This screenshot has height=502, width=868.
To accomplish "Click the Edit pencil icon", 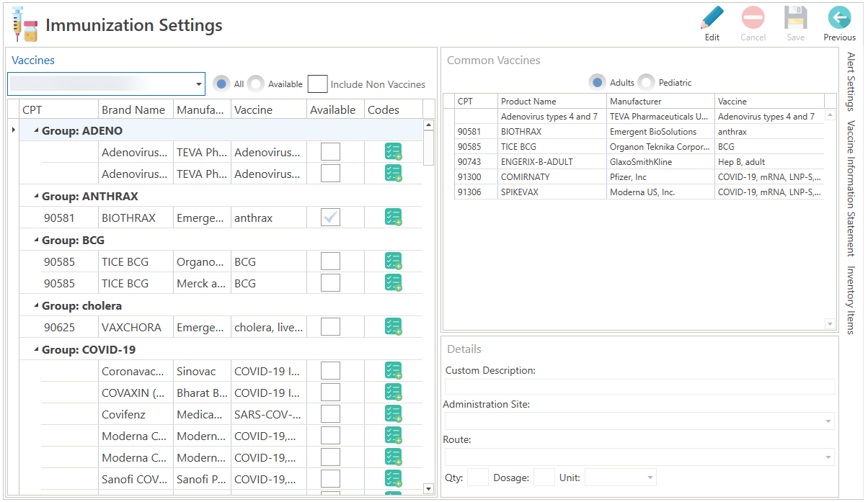I will point(712,18).
